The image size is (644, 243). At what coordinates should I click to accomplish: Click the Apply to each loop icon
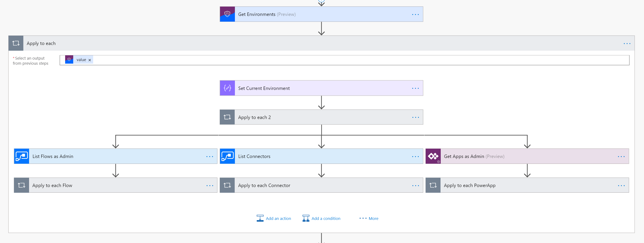point(16,43)
